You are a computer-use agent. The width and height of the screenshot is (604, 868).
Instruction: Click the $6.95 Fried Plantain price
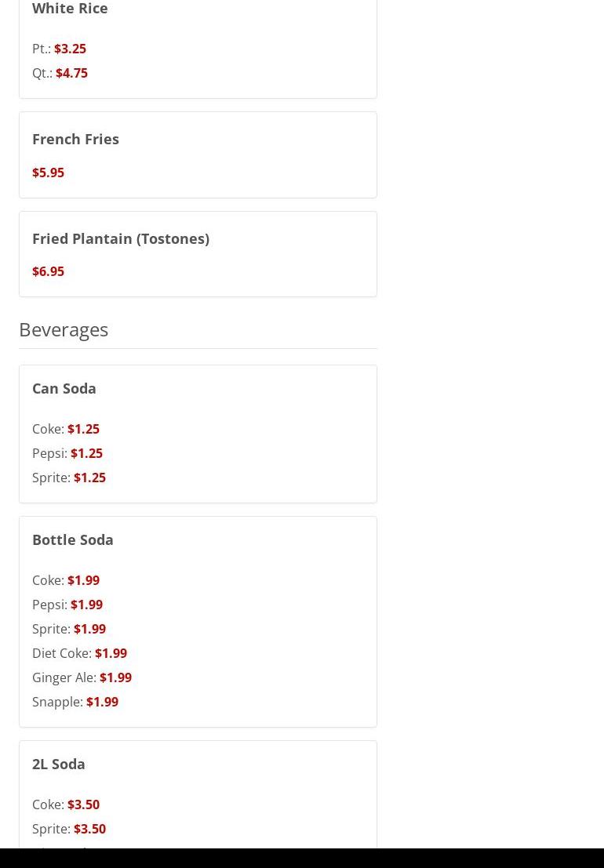tap(48, 271)
